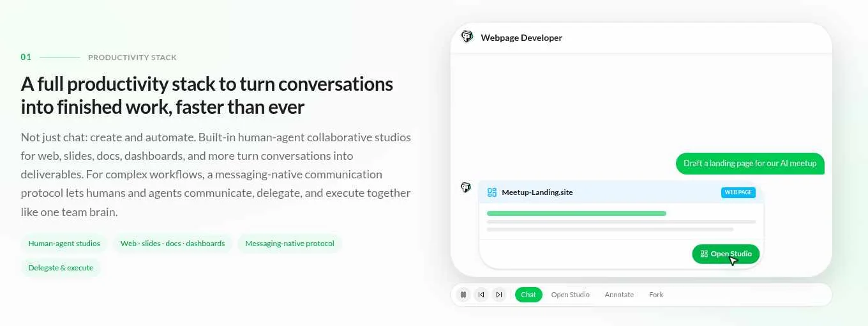
Task: Click the Delegate & execute tag
Action: coord(61,268)
